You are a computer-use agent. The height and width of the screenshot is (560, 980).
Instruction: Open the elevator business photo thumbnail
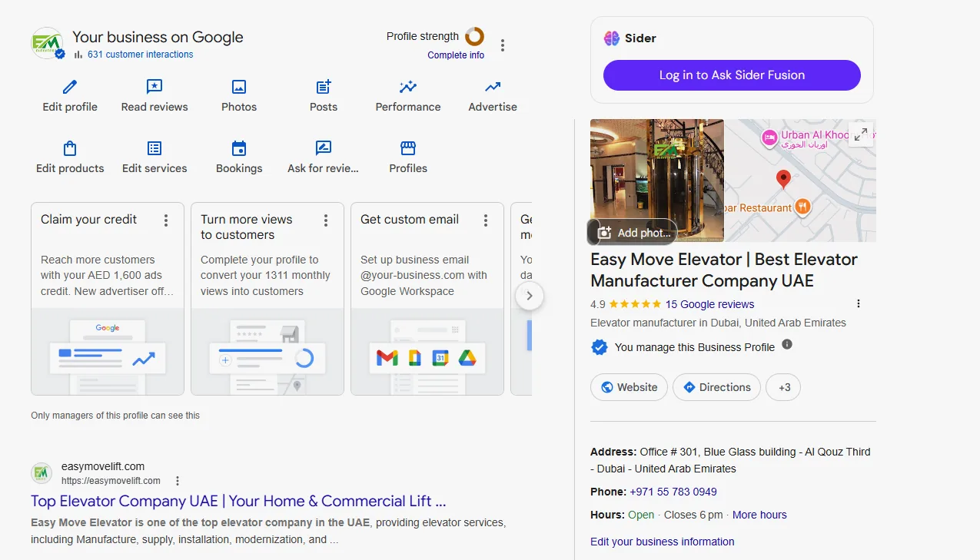[x=656, y=180]
